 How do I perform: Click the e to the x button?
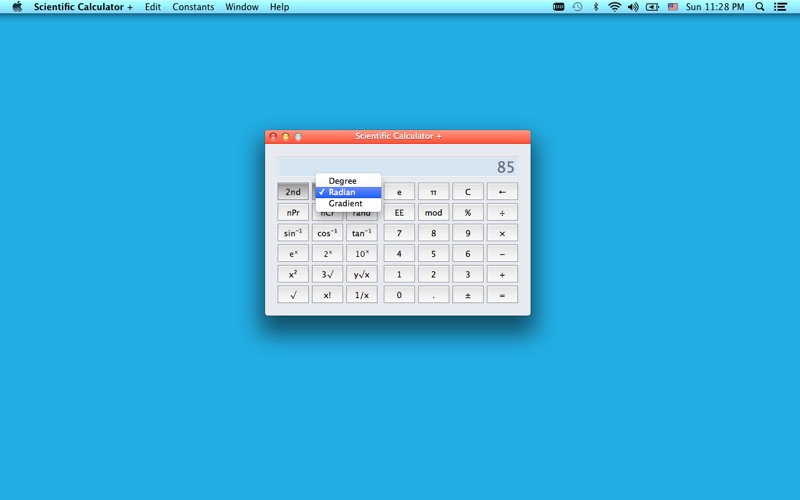click(293, 253)
